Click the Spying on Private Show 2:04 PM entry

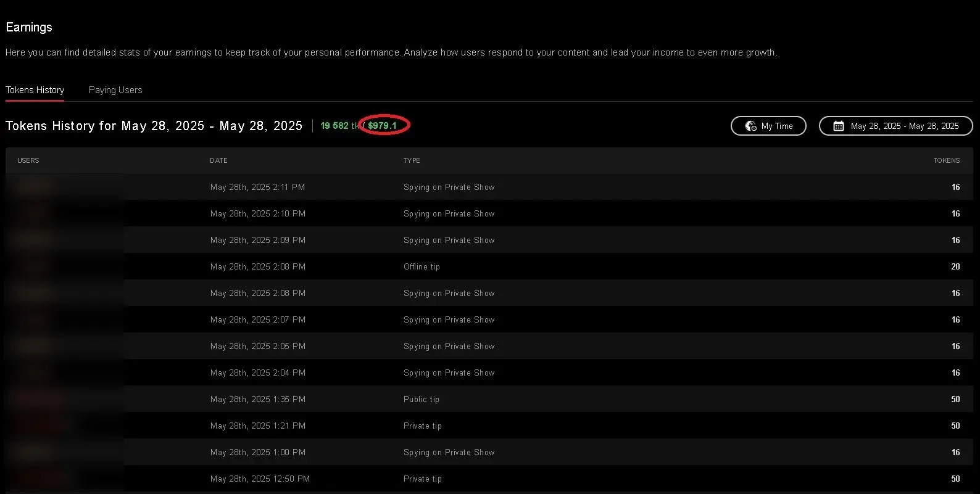(x=449, y=373)
